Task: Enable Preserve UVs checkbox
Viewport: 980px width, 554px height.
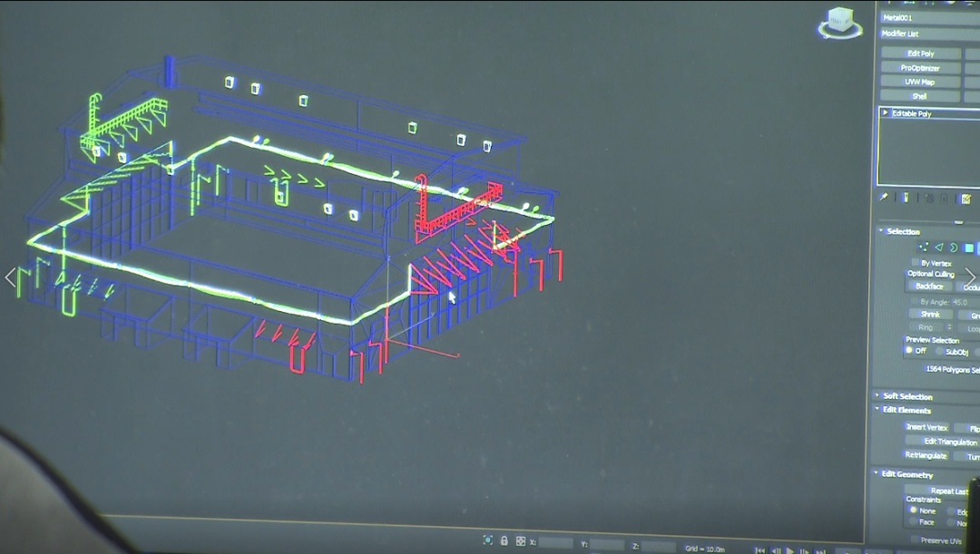Action: (x=914, y=540)
